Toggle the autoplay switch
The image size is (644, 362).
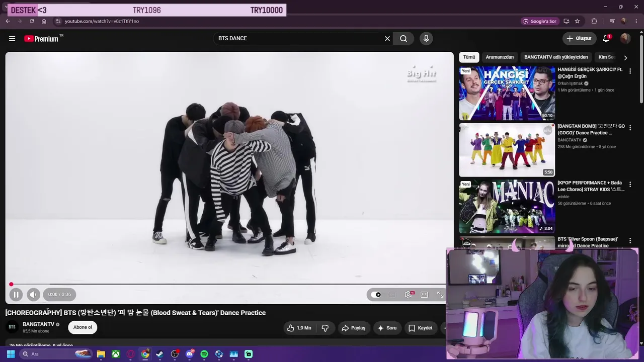[376, 295]
